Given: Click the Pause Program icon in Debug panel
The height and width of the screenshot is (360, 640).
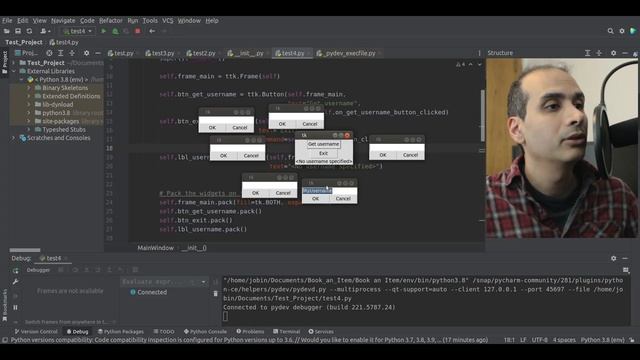Looking at the screenshot, I should (16, 307).
